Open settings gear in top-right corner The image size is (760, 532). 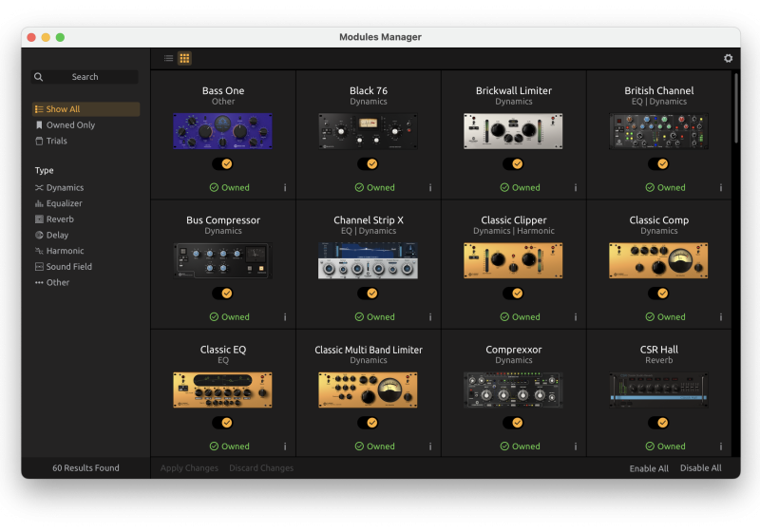point(728,58)
